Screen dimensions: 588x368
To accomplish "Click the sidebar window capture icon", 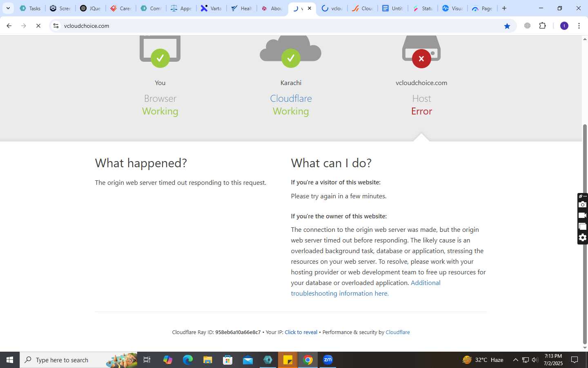I will point(583,227).
